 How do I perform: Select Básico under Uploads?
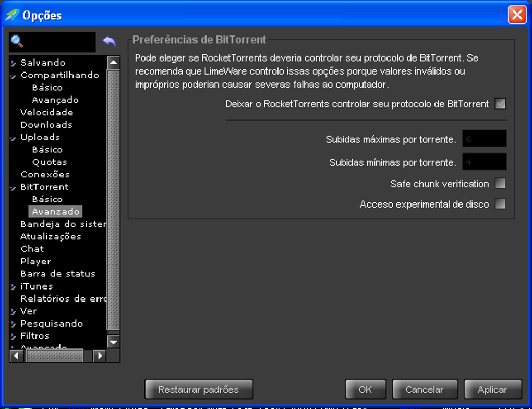(47, 149)
